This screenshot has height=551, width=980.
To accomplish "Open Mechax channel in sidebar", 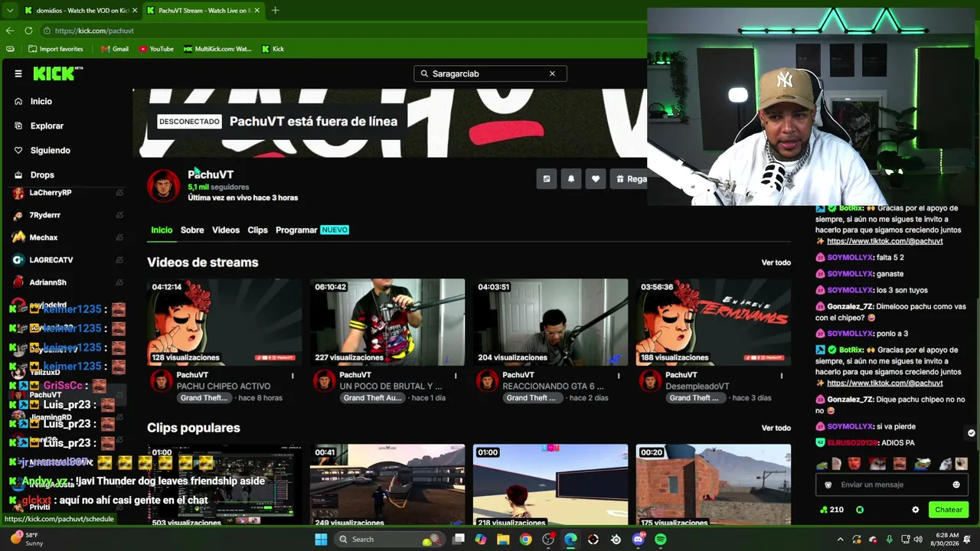I will coord(44,237).
